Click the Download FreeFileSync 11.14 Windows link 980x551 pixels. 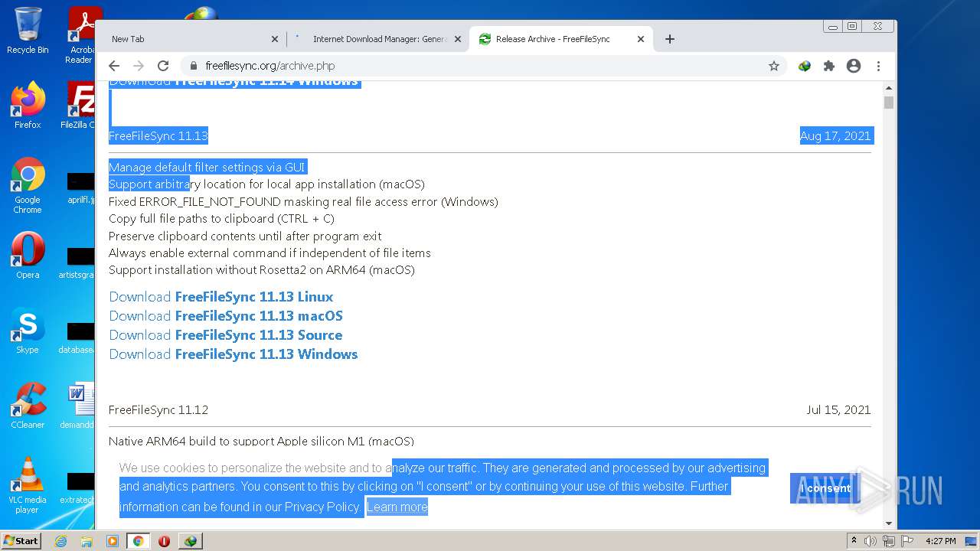(x=234, y=81)
